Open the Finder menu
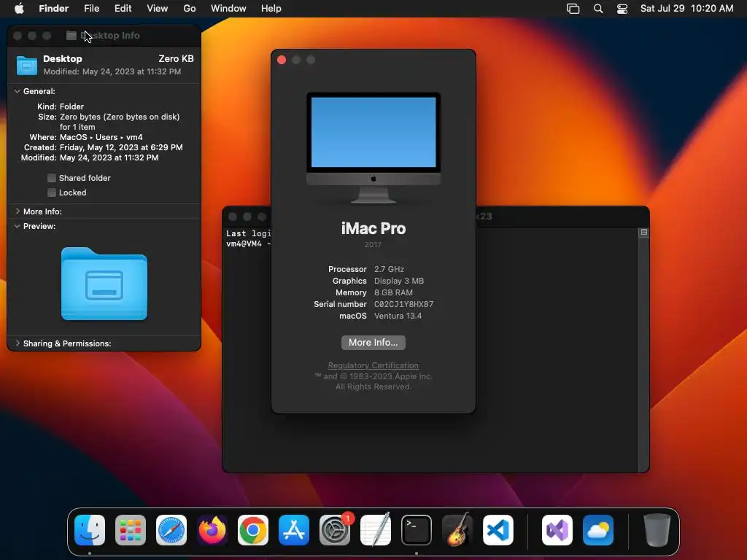 53,9
